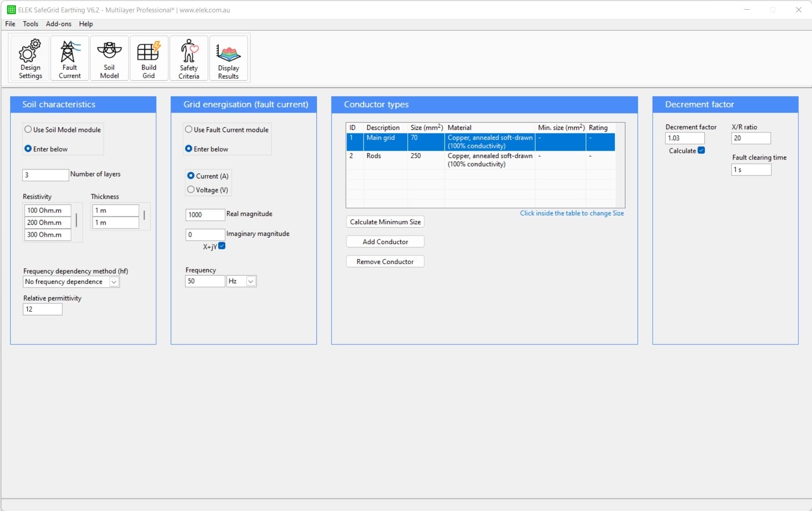Disable the Calculate decrement factor checkbox
Screen dimensions: 812x511
click(x=701, y=150)
